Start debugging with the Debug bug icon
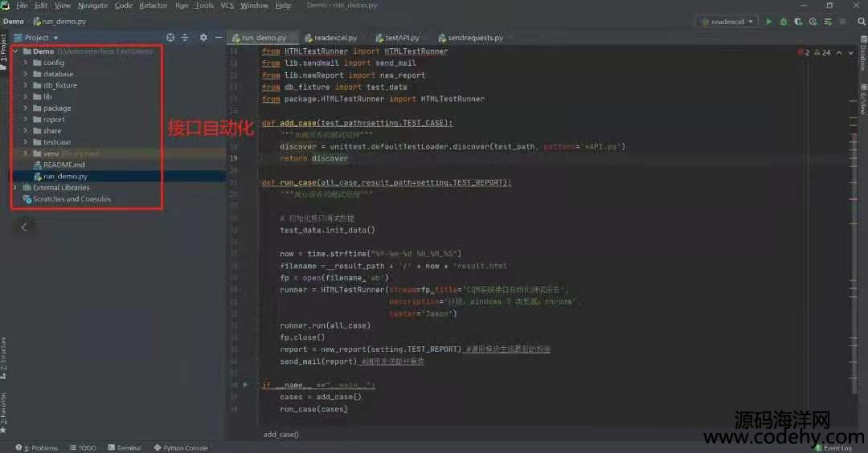Viewport: 868px width, 453px height. [784, 22]
